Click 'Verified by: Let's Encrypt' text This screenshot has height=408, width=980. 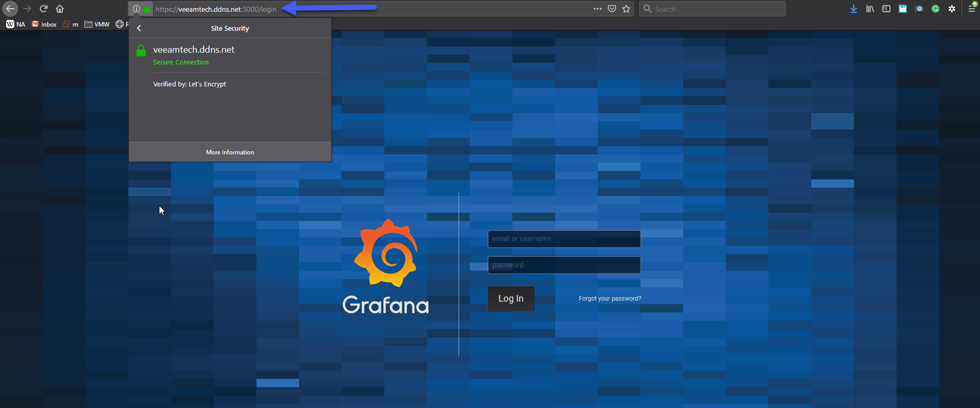(190, 84)
